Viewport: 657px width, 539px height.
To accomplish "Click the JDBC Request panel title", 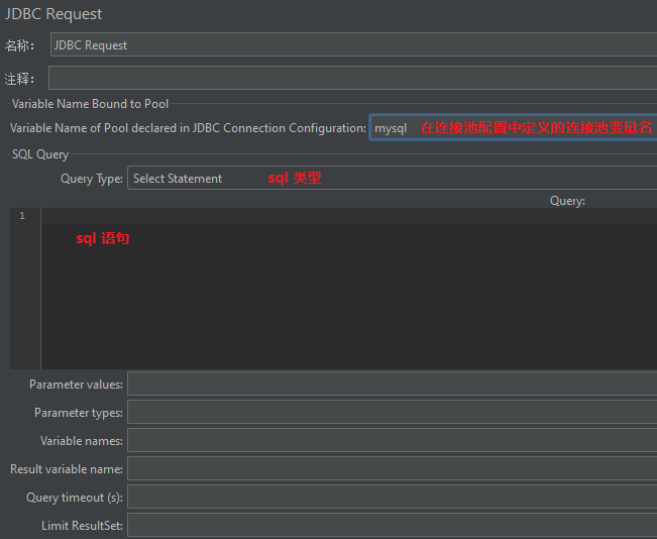I will tap(53, 14).
